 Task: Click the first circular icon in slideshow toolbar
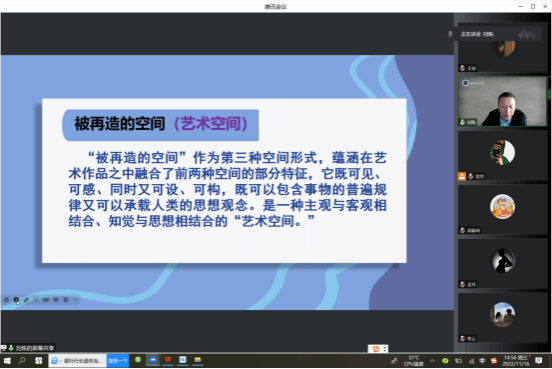6,300
